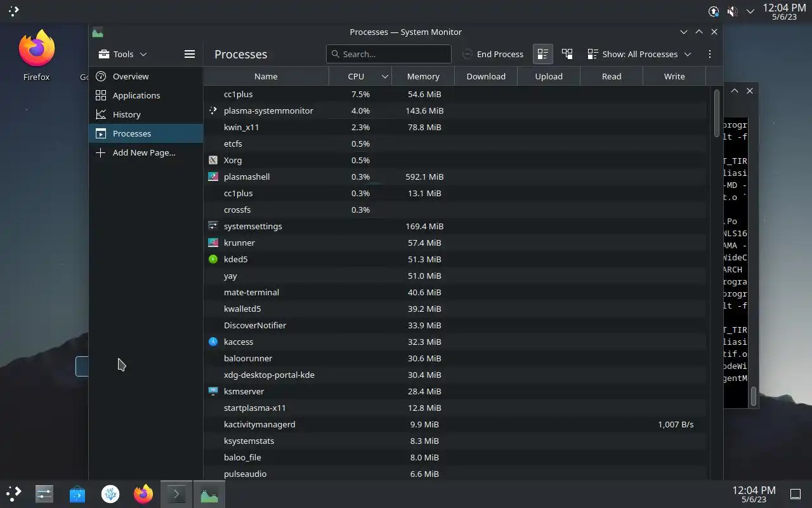Click the krunner process icon
The image size is (812, 508).
(x=213, y=243)
